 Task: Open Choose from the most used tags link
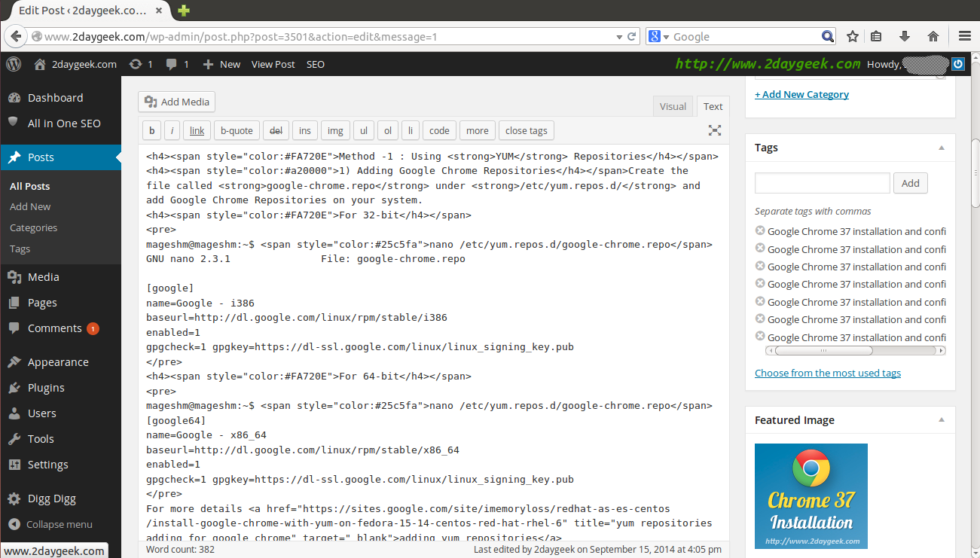coord(827,373)
